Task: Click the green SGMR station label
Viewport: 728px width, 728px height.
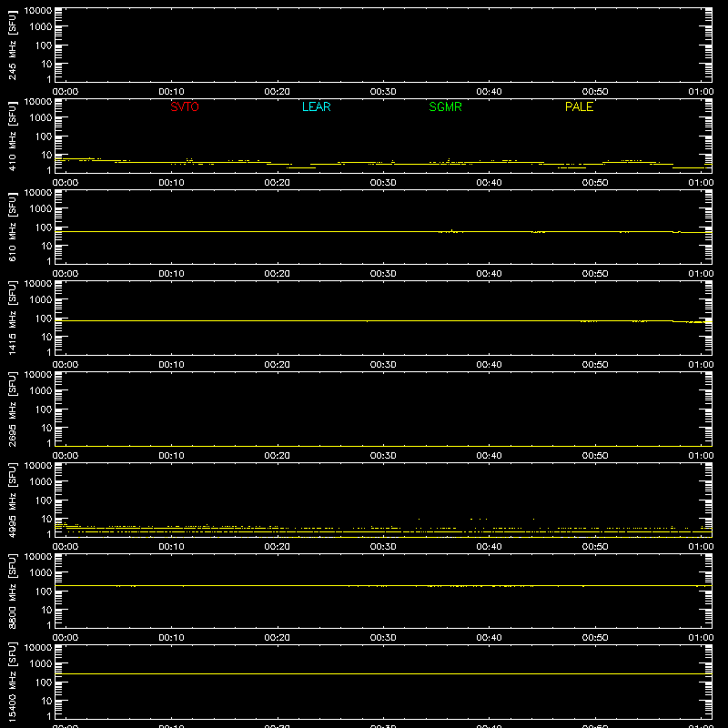Action: tap(445, 106)
